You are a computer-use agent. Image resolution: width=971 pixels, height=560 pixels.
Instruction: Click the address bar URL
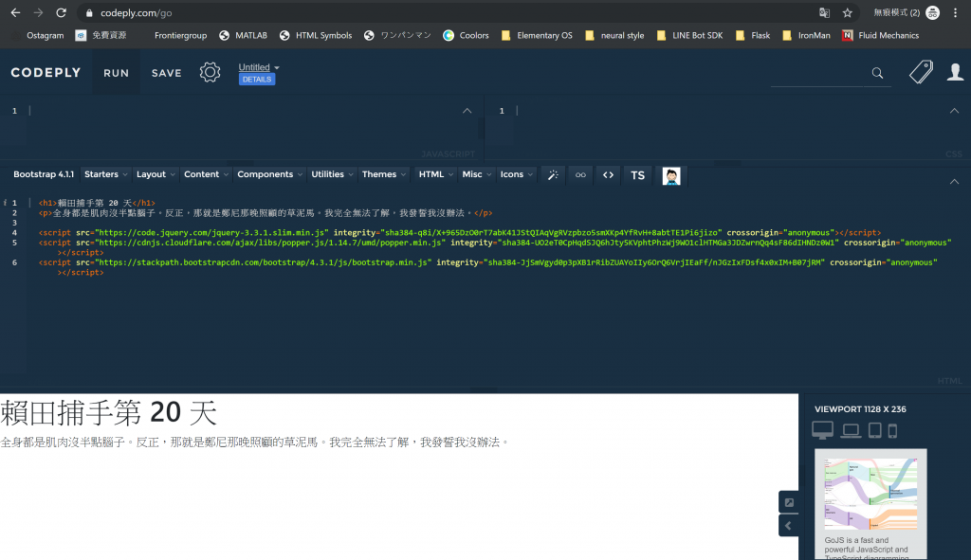[x=137, y=13]
